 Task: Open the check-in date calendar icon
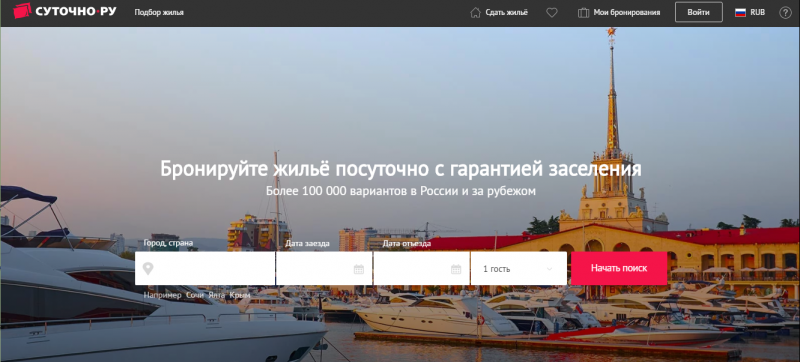point(359,269)
